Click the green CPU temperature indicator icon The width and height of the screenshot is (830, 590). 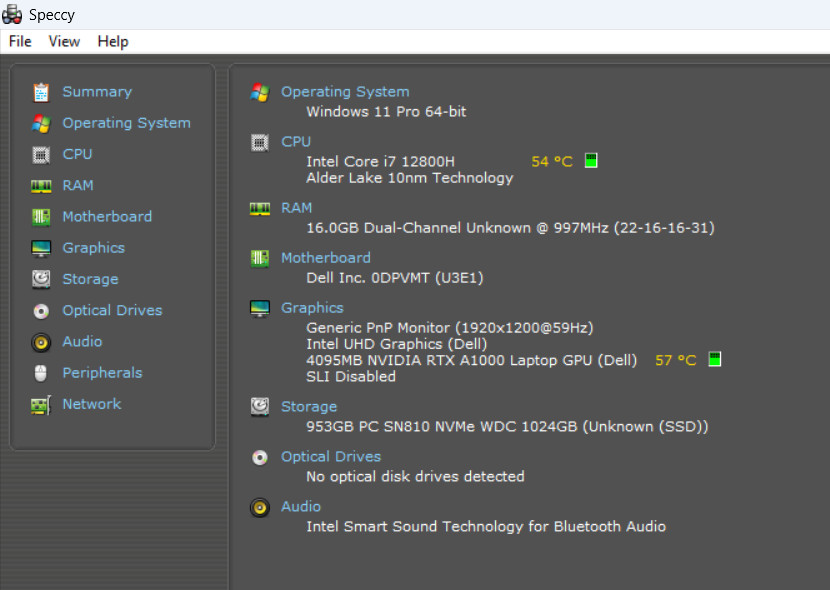point(591,160)
